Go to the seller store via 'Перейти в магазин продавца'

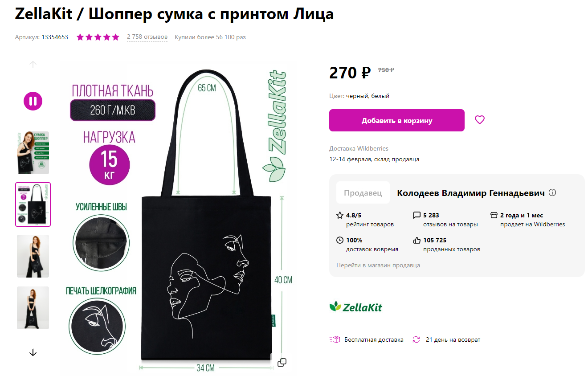378,265
